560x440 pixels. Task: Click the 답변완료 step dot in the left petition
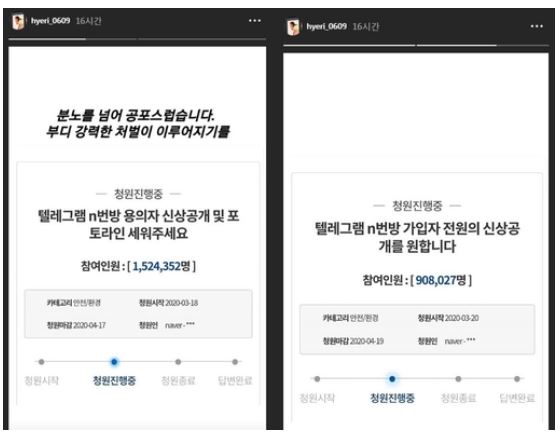pyautogui.click(x=235, y=362)
